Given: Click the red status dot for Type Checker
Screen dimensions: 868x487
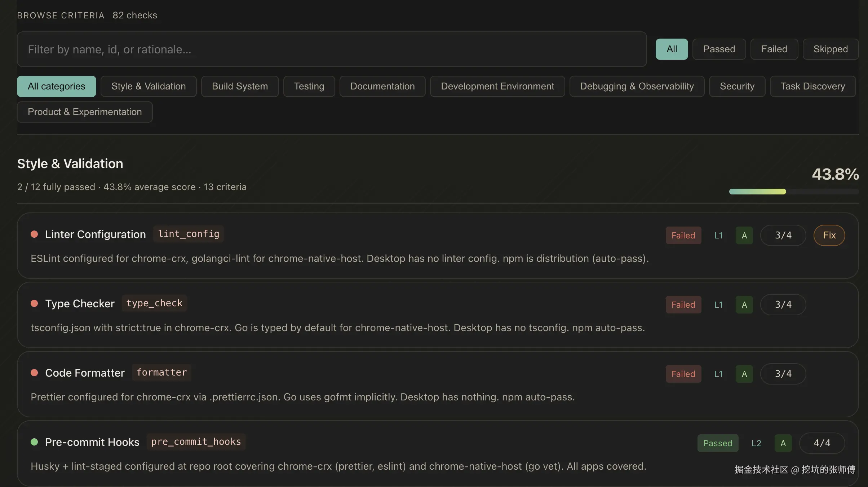Looking at the screenshot, I should point(34,303).
